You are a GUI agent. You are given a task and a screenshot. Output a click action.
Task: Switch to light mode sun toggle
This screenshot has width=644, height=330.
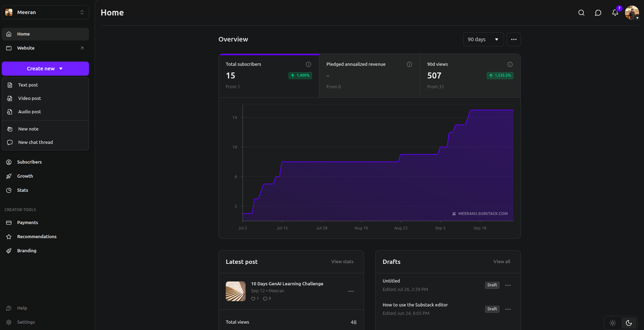tap(612, 323)
